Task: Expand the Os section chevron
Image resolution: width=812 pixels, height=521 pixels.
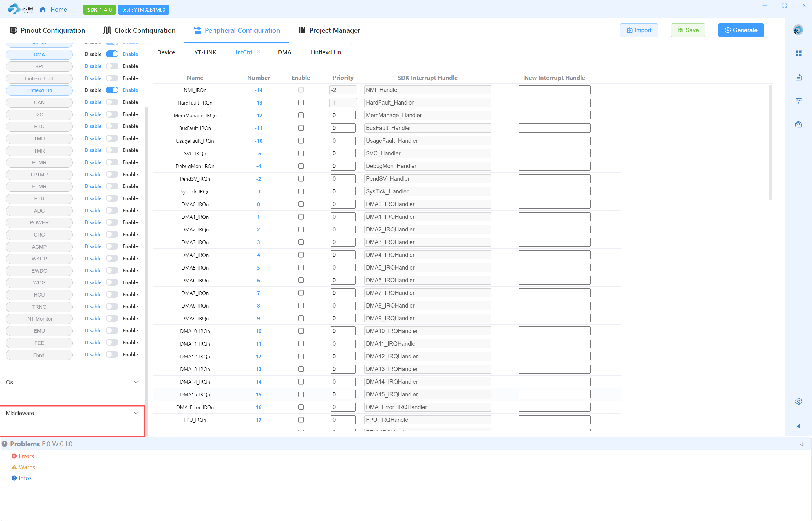Action: tap(136, 382)
